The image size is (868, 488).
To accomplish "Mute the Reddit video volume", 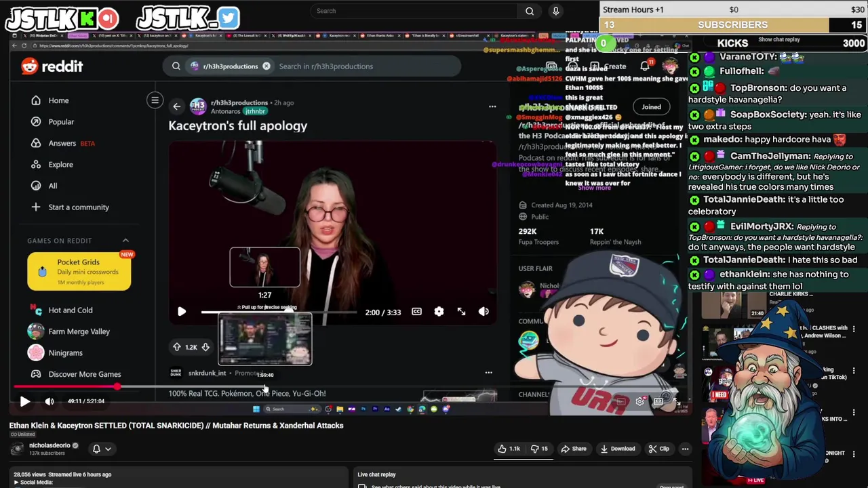I will [484, 312].
